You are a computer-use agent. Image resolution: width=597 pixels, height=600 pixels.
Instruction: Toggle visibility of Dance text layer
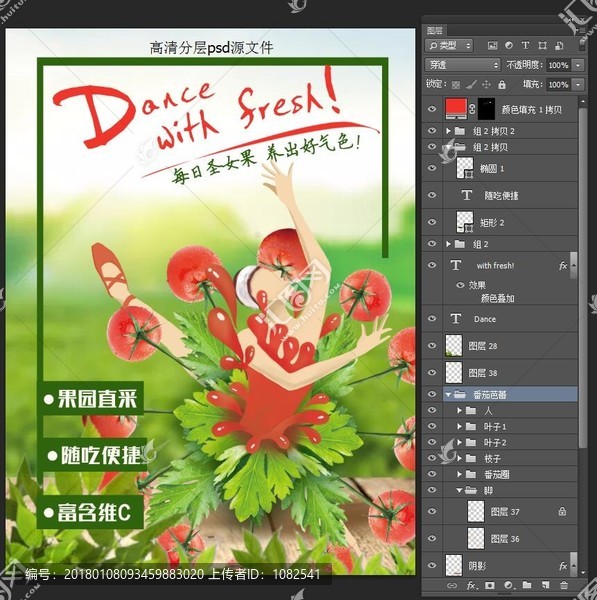tap(432, 318)
